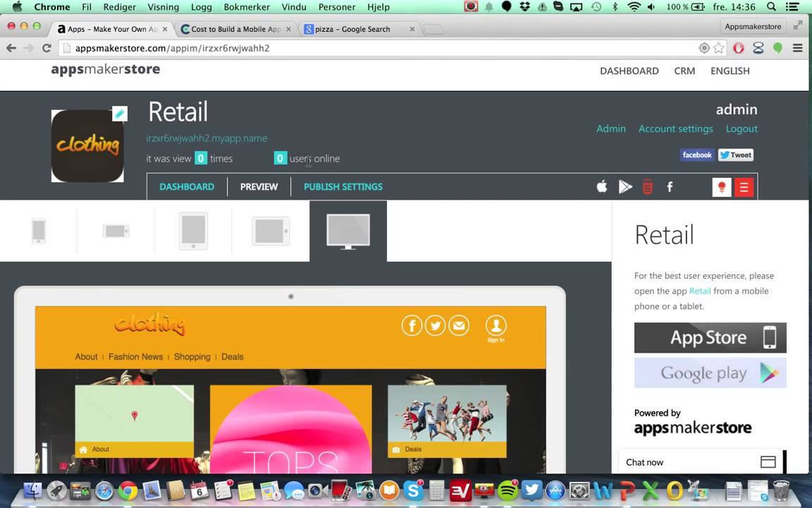Open new tab button in Chrome
The image size is (812, 508).
[433, 30]
